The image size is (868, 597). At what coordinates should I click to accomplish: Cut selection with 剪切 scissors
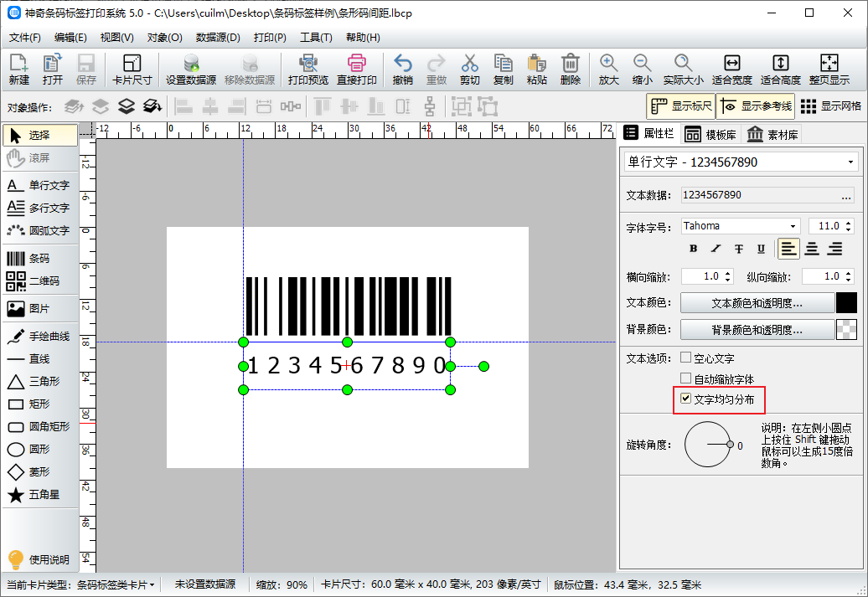pos(469,69)
